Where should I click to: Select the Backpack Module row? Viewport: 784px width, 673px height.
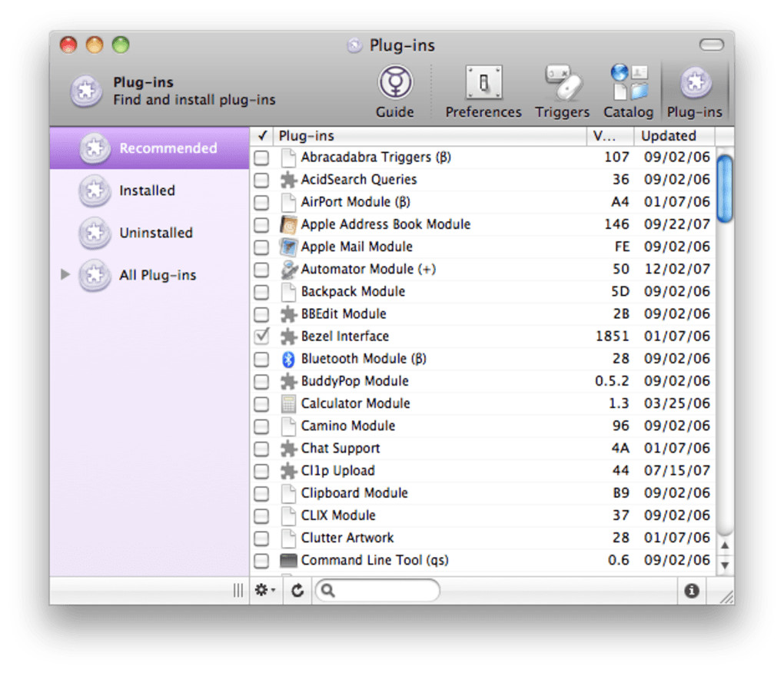pyautogui.click(x=483, y=292)
